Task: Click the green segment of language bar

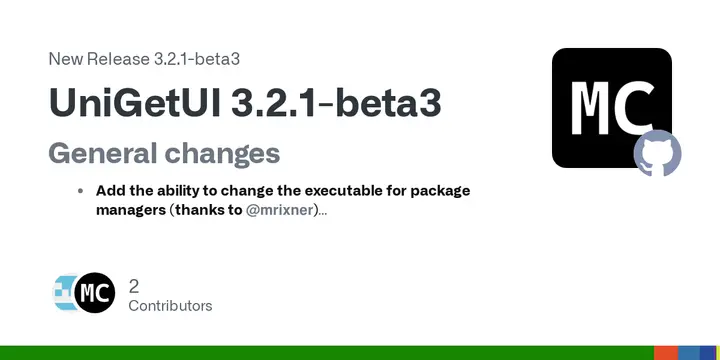Action: (x=327, y=353)
